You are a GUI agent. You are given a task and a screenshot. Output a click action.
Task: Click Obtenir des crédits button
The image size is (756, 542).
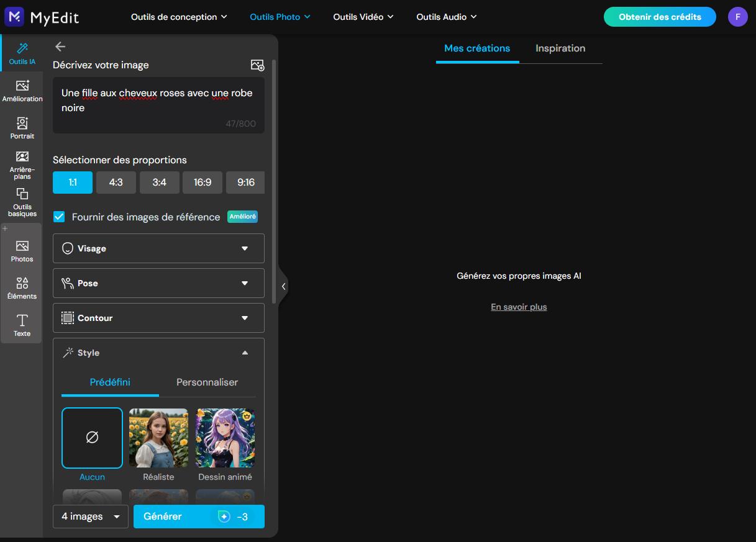point(660,17)
